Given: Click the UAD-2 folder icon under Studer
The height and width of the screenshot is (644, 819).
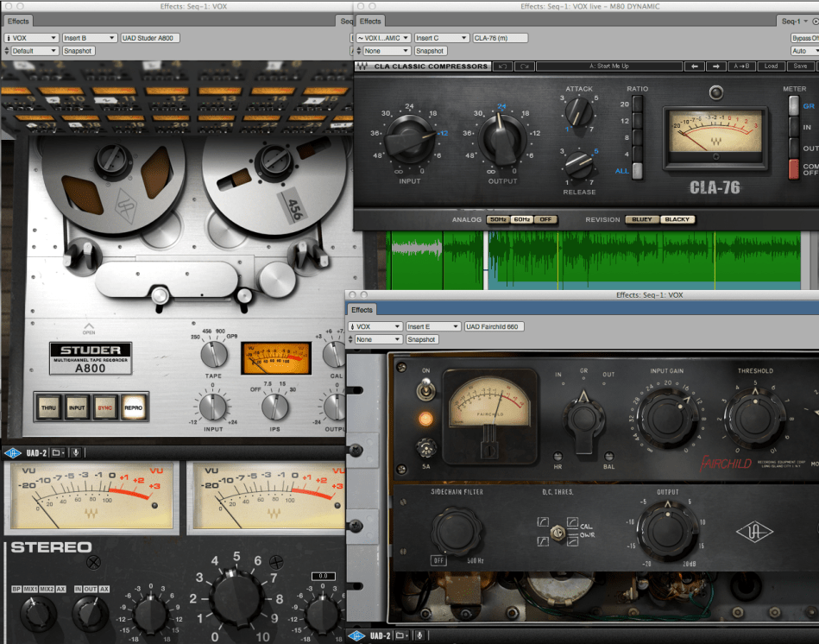Looking at the screenshot, I should [x=58, y=451].
